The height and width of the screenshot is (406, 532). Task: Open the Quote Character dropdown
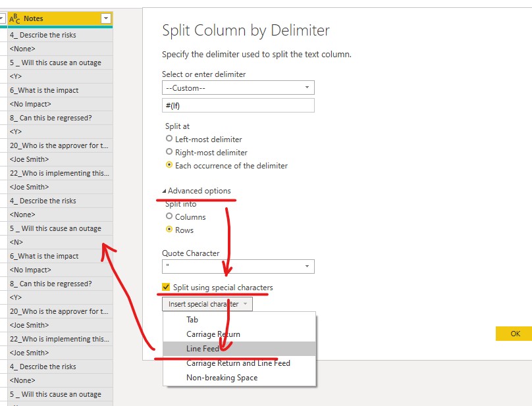[238, 266]
